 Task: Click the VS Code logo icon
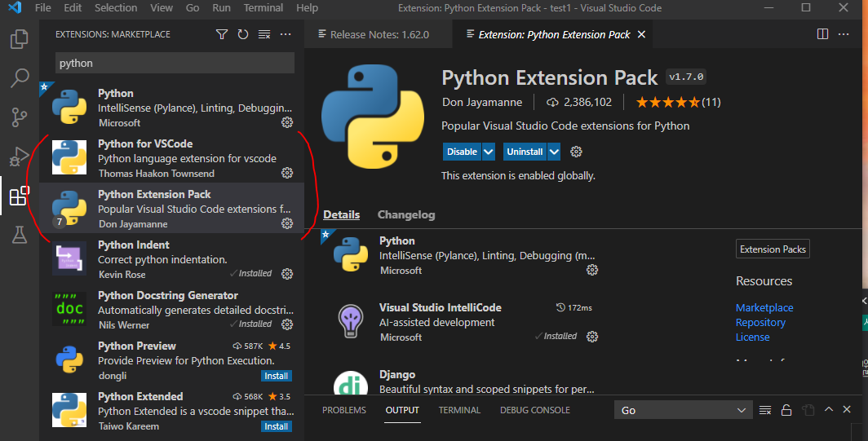15,8
